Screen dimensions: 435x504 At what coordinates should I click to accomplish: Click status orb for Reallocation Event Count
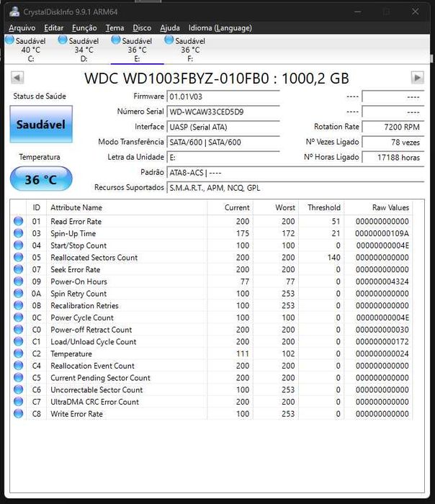tap(18, 366)
